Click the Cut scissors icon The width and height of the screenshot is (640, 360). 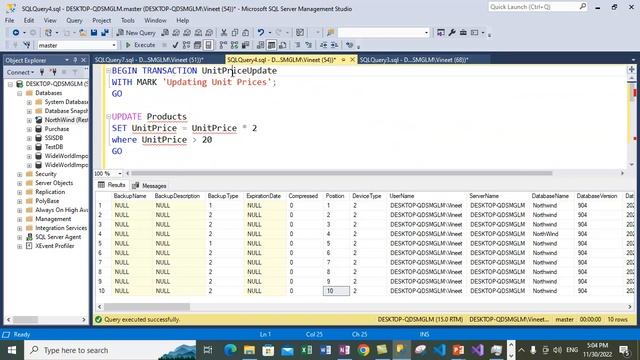click(224, 33)
